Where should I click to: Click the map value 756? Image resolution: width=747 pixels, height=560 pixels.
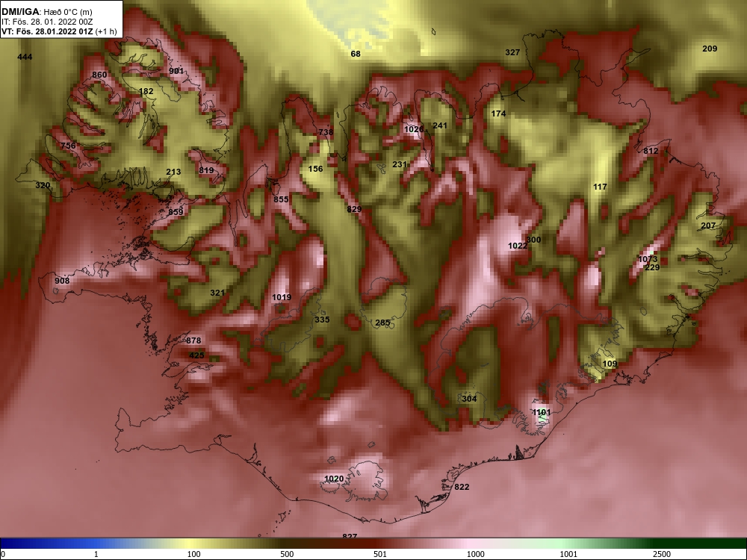point(68,146)
